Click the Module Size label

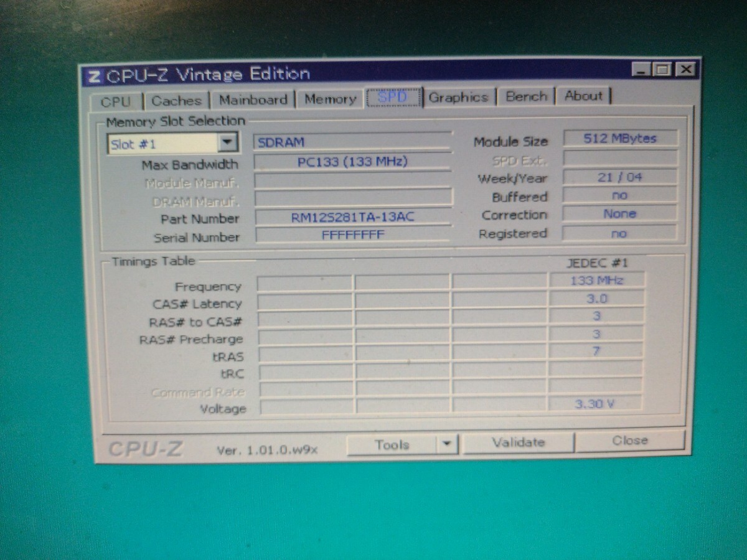(511, 142)
